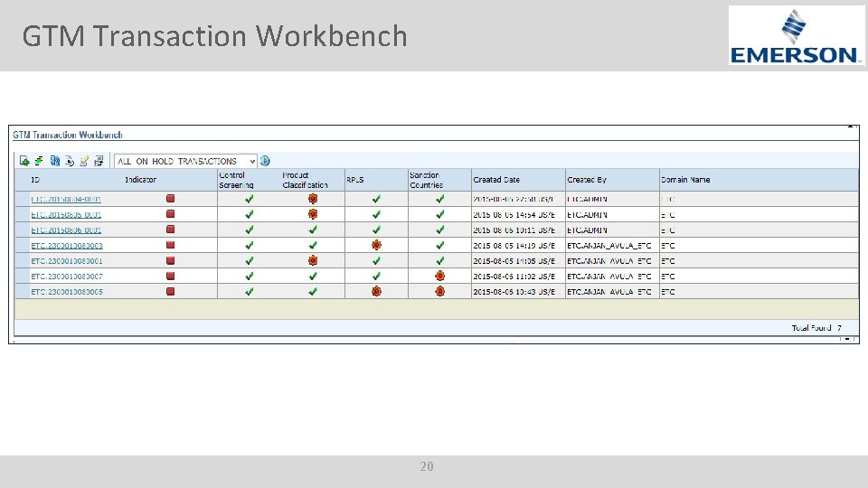Click red hold indicator for ETC.2300015080003
The height and width of the screenshot is (488, 868).
click(x=171, y=245)
